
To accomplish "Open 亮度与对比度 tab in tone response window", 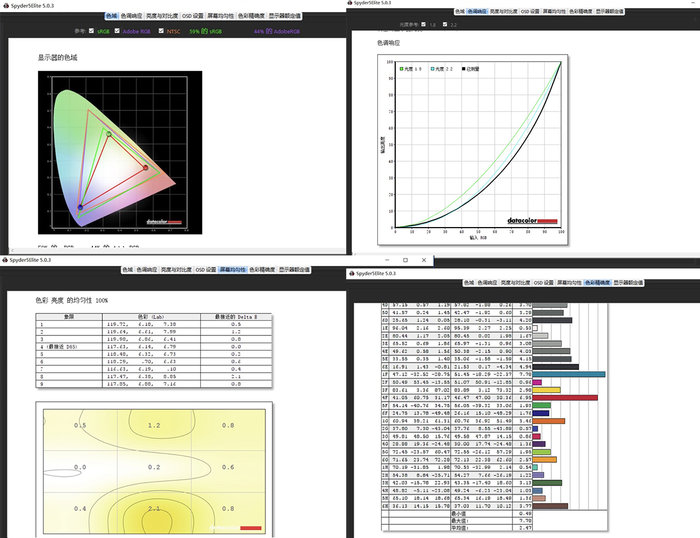I will (x=504, y=11).
